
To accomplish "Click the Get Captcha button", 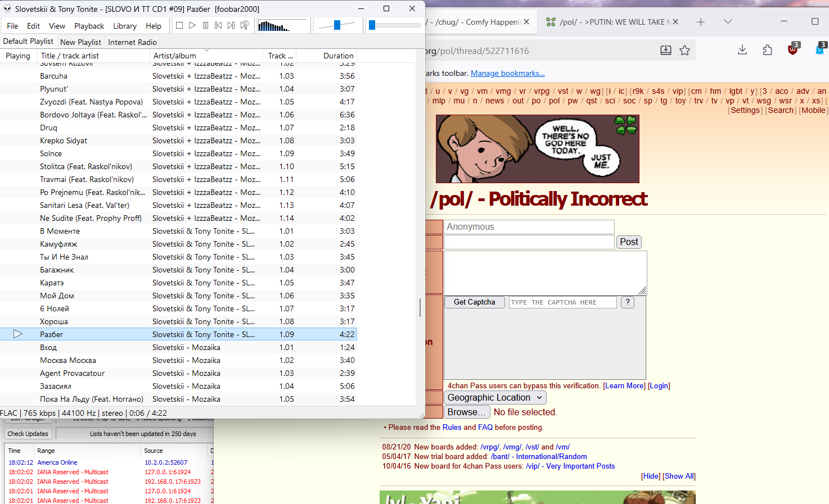I will (x=475, y=302).
